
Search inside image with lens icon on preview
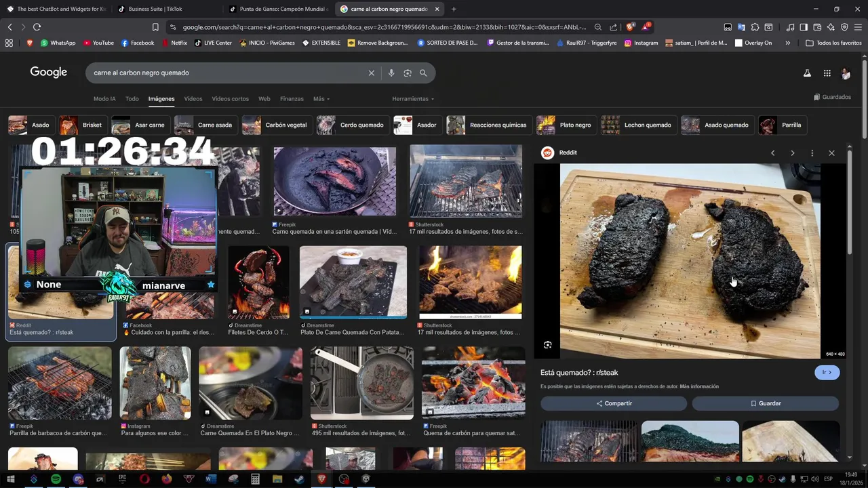coord(547,345)
